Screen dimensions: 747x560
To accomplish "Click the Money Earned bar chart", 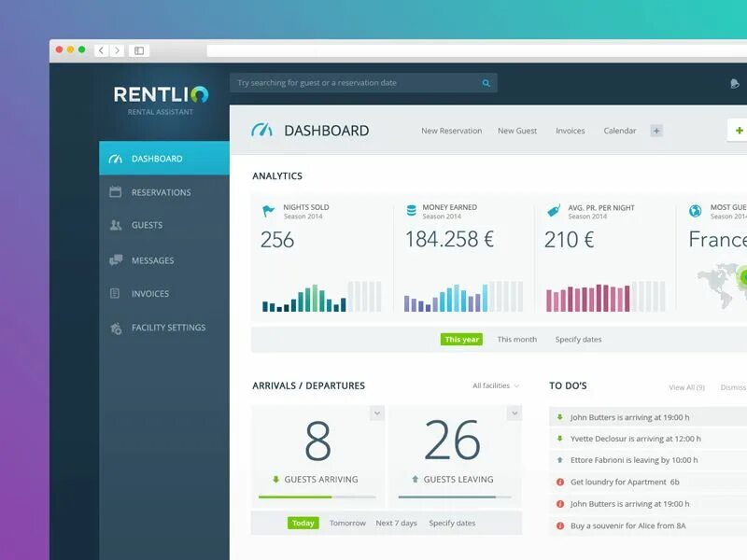I will 463,297.
